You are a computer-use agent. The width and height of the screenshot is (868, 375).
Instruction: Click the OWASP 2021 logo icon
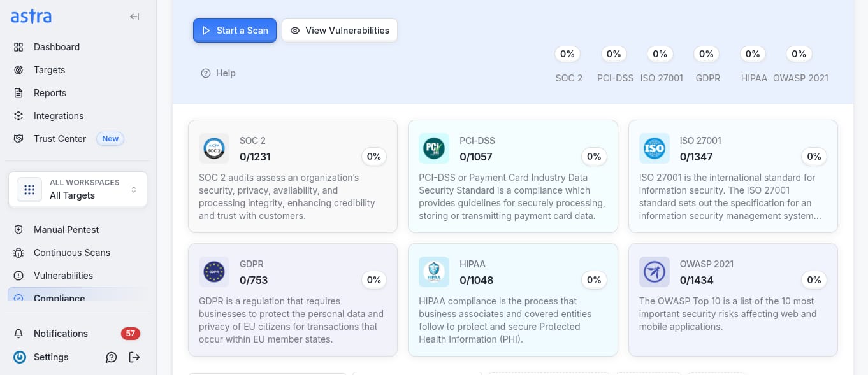655,272
